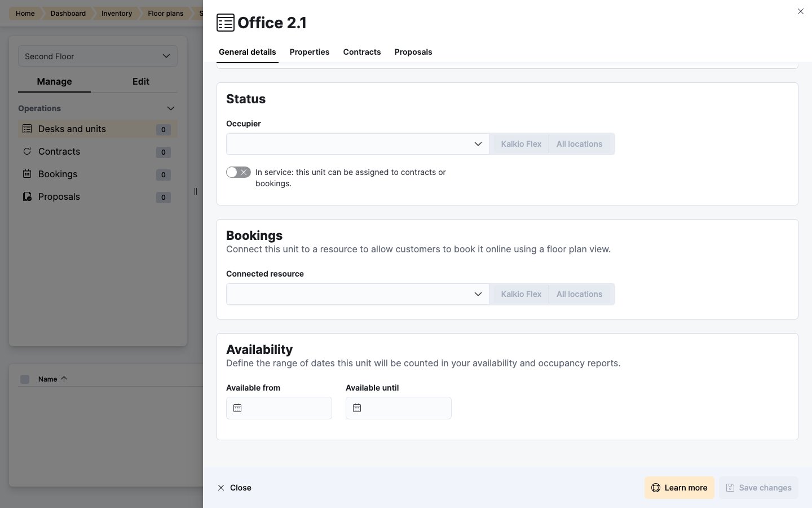Image resolution: width=812 pixels, height=508 pixels.
Task: Click the Available until calendar icon
Action: [x=357, y=408]
